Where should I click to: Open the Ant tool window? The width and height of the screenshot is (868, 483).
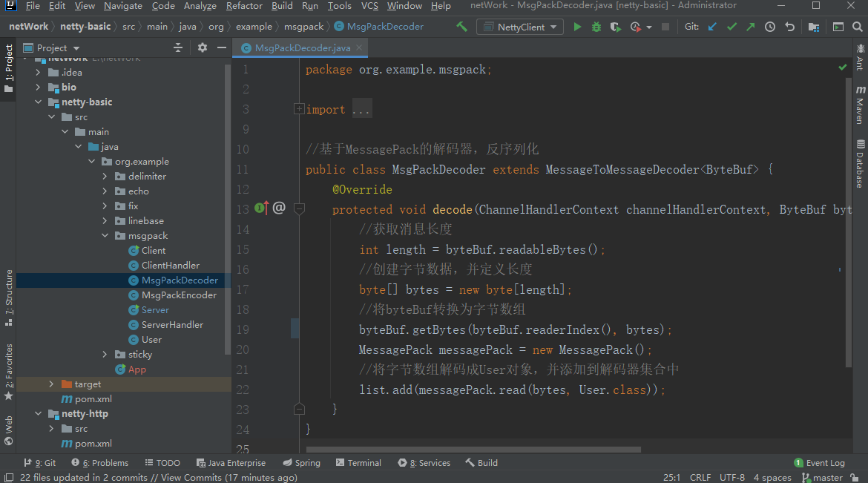pyautogui.click(x=861, y=58)
